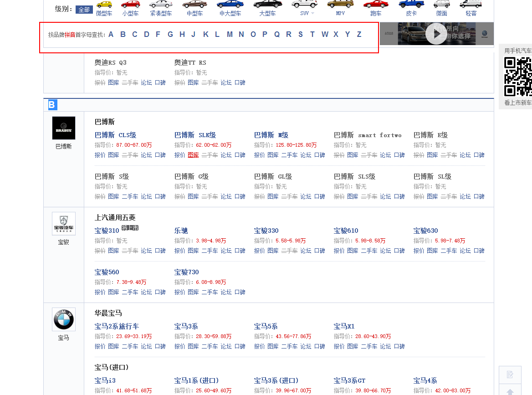
Task: Choose the 小型车 red car category
Action: pyautogui.click(x=131, y=5)
